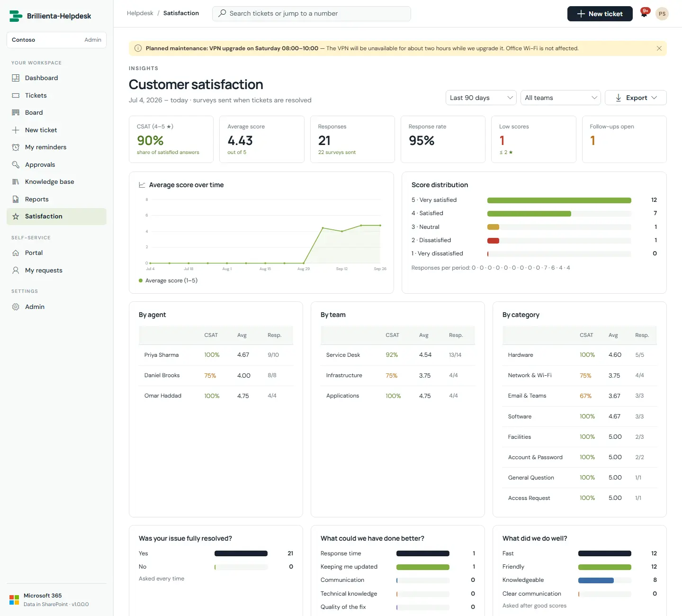Click the Email & Teams category row
682x616 pixels.
(580, 396)
